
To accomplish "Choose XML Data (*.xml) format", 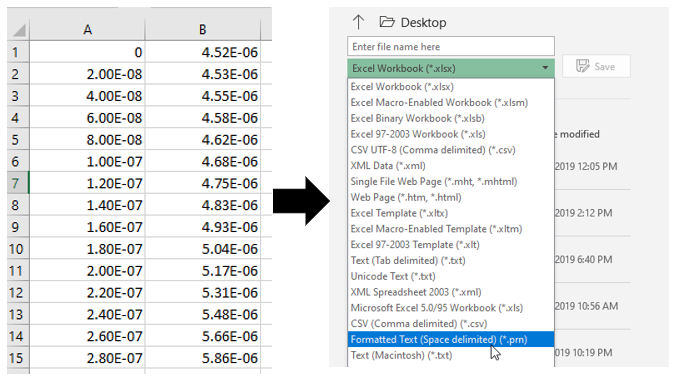I will tap(451, 166).
